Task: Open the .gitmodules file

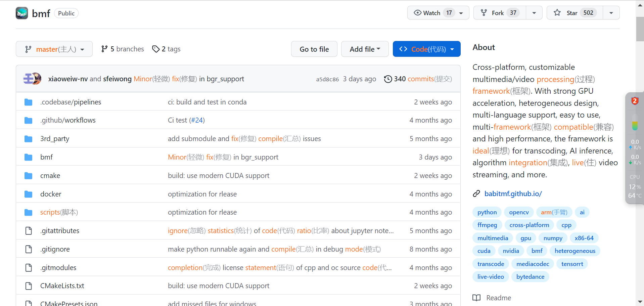Action: point(58,268)
